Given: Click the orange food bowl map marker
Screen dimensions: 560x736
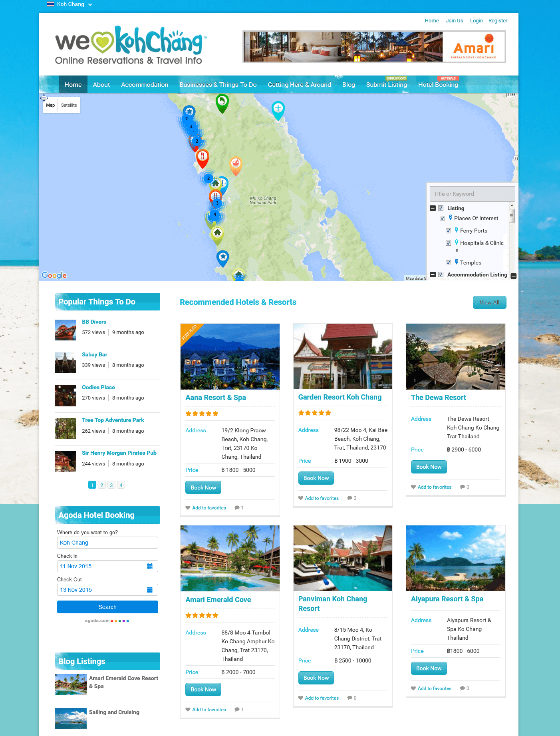Looking at the screenshot, I should pyautogui.click(x=236, y=166).
